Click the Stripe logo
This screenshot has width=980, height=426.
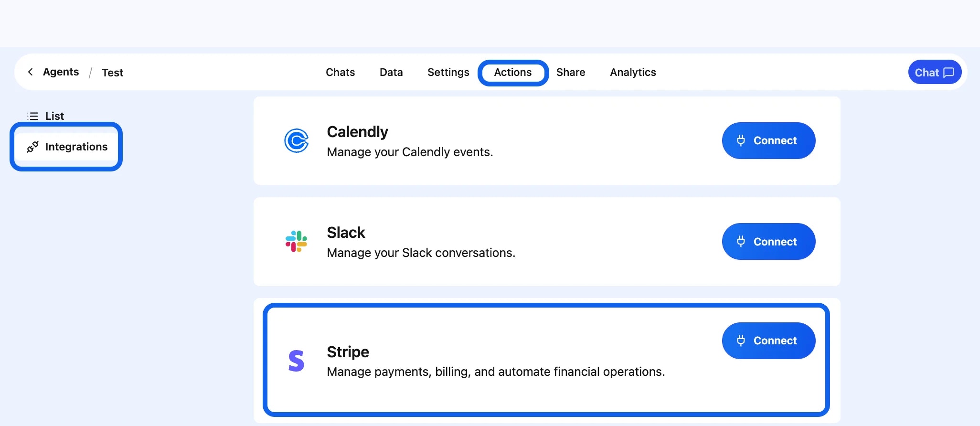(296, 361)
